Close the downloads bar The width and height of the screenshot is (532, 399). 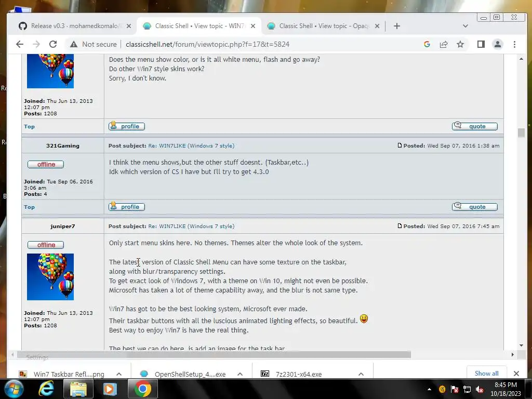coord(516,374)
